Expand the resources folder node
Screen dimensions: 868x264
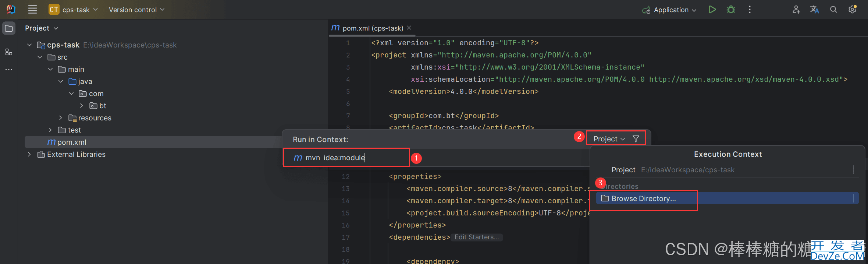click(61, 118)
